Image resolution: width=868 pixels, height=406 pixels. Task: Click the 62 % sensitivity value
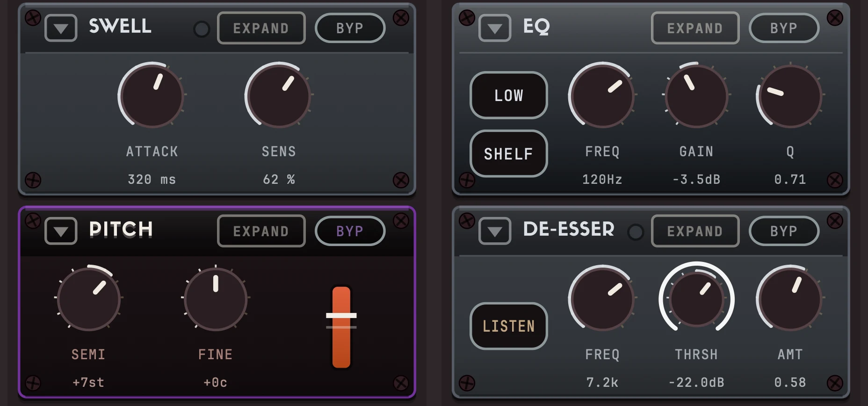click(x=279, y=180)
